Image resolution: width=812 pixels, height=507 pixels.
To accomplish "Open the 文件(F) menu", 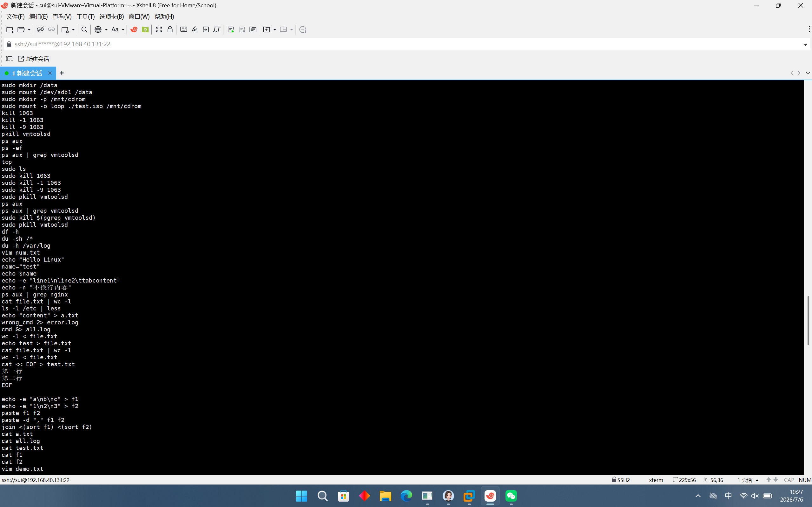I will (x=16, y=16).
